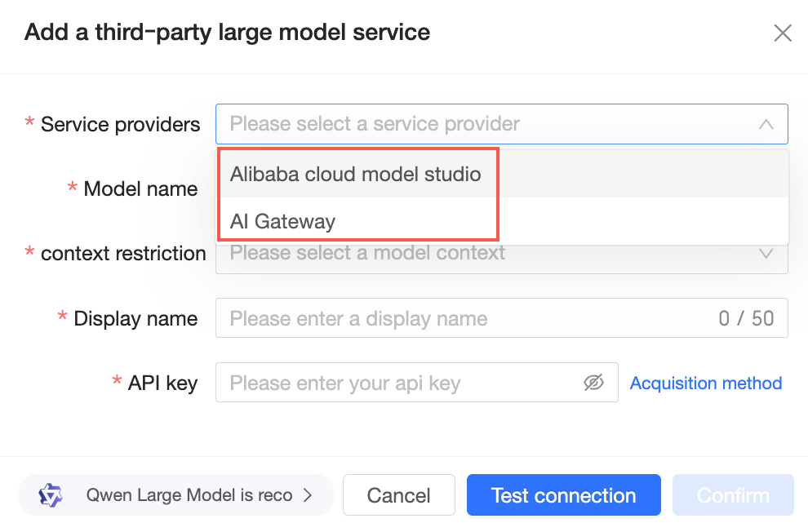Choose AI Gateway from provider list
Viewport: 808px width, 532px height.
coord(502,221)
